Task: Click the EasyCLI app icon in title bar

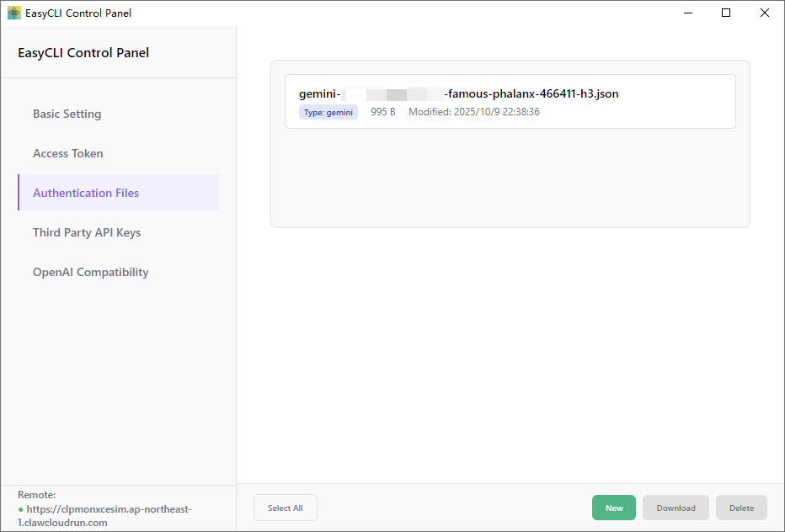Action: point(14,13)
